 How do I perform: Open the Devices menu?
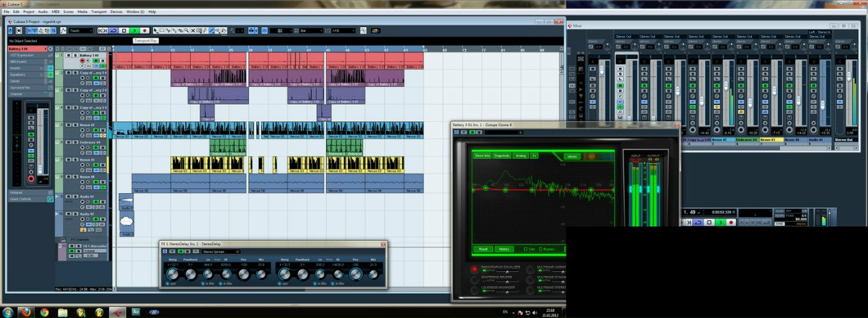click(x=116, y=12)
